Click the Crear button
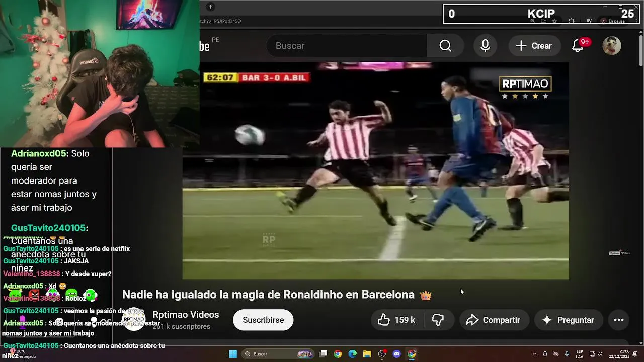The height and width of the screenshot is (362, 644). point(534,46)
